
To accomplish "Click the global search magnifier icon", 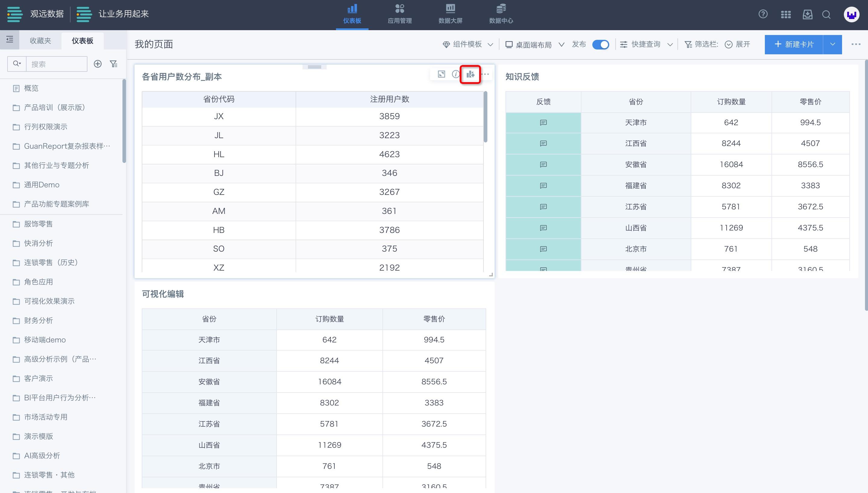I will click(x=826, y=14).
